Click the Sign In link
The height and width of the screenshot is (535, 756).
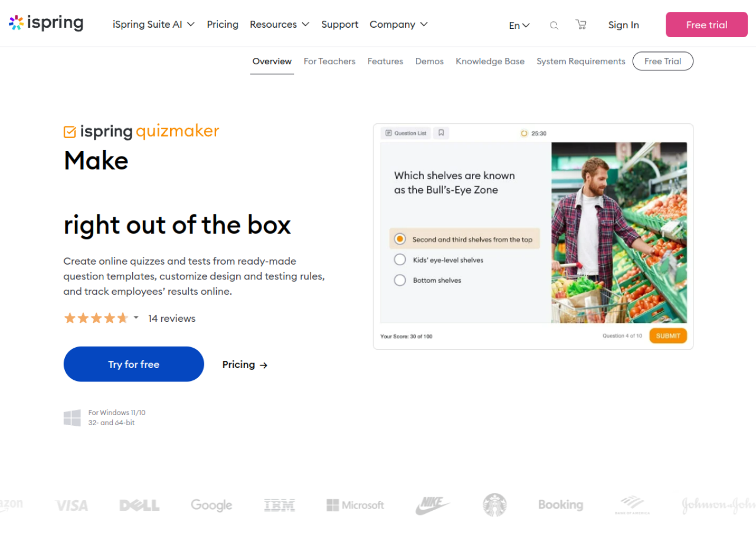tap(624, 25)
